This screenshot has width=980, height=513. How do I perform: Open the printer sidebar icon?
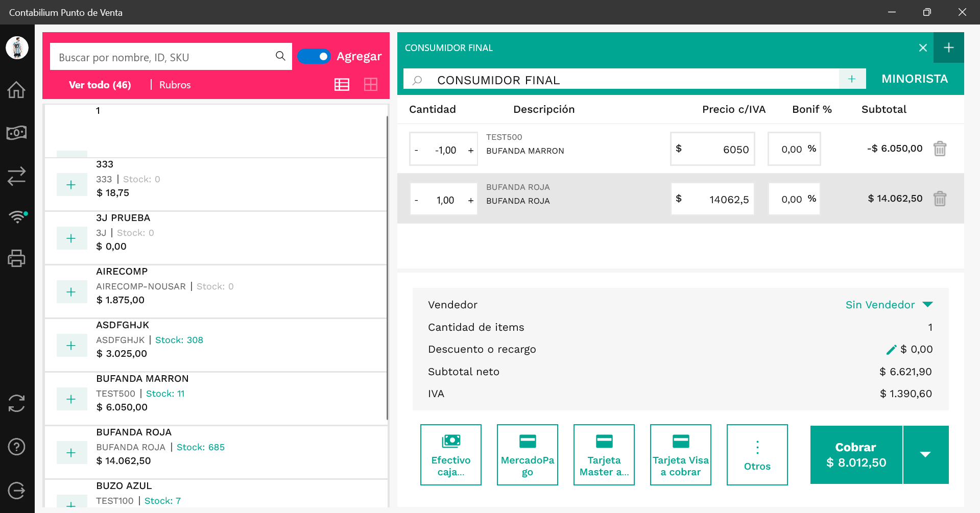[16, 258]
